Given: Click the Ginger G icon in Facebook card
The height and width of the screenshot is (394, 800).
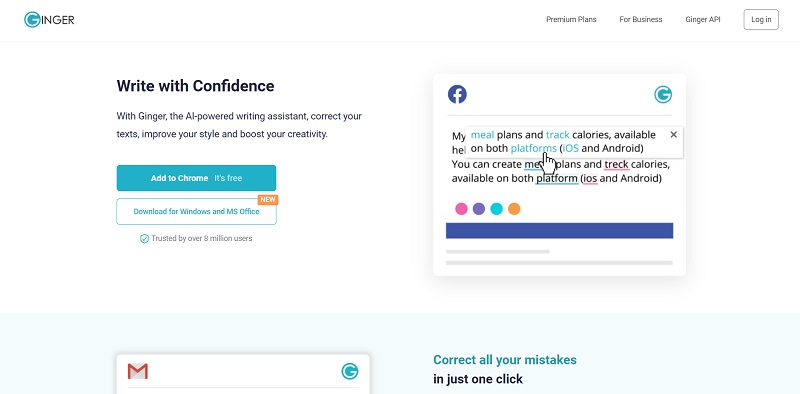Looking at the screenshot, I should coord(663,94).
